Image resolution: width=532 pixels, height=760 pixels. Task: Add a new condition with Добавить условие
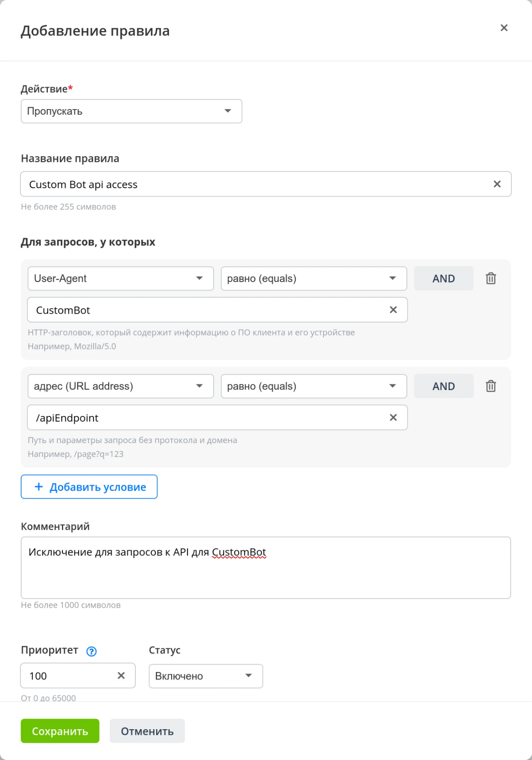coord(89,487)
